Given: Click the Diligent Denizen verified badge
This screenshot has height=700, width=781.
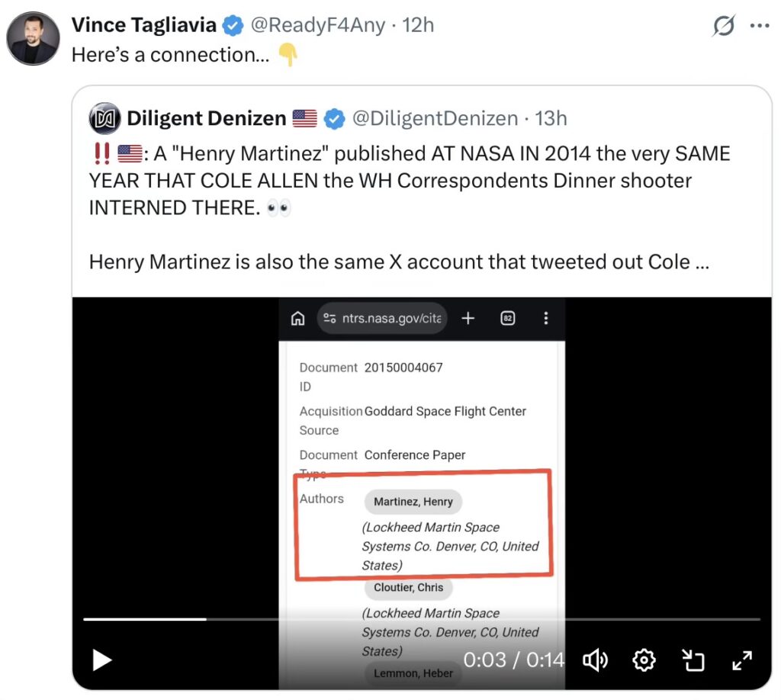Looking at the screenshot, I should click(333, 118).
